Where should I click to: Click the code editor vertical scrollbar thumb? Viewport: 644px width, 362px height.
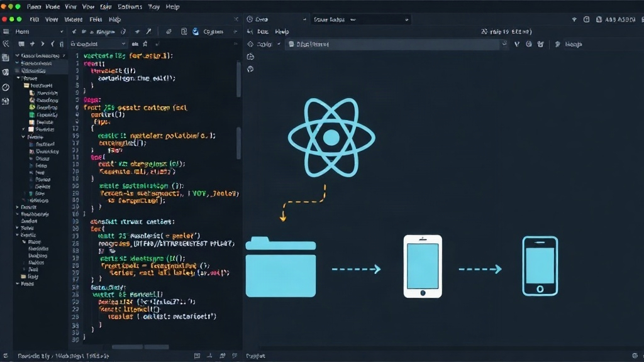tap(238, 79)
